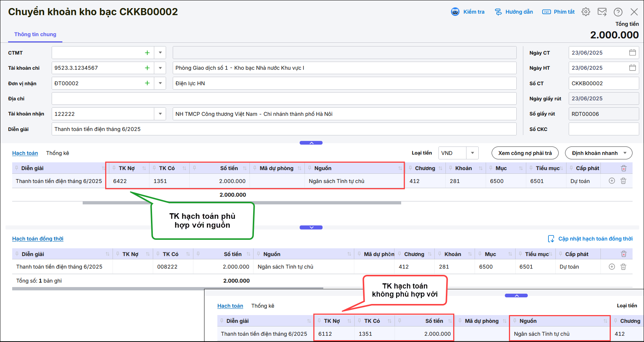The image size is (644, 342).
Task: Select the Thông tin chung tab
Action: (35, 34)
